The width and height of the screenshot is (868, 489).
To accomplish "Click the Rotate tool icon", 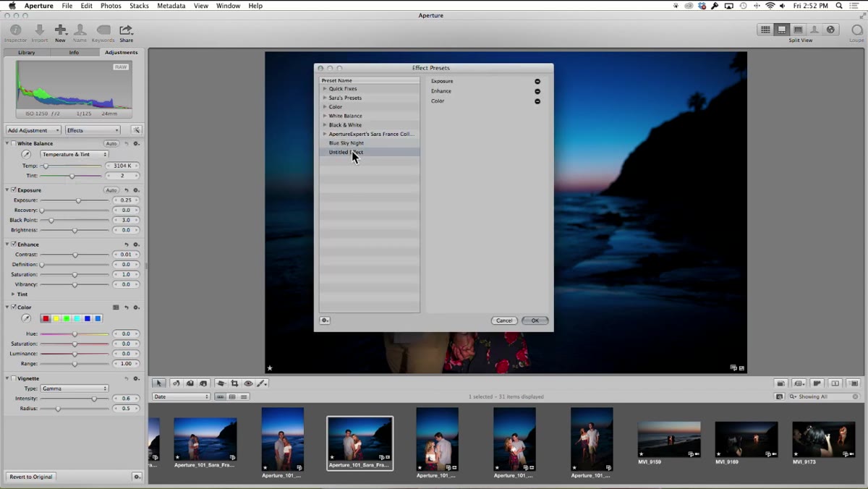I will click(176, 383).
